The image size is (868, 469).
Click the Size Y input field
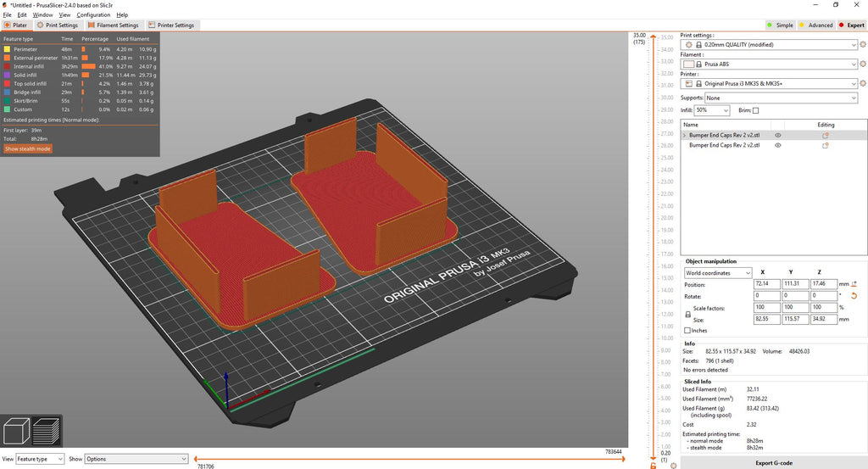pyautogui.click(x=795, y=319)
